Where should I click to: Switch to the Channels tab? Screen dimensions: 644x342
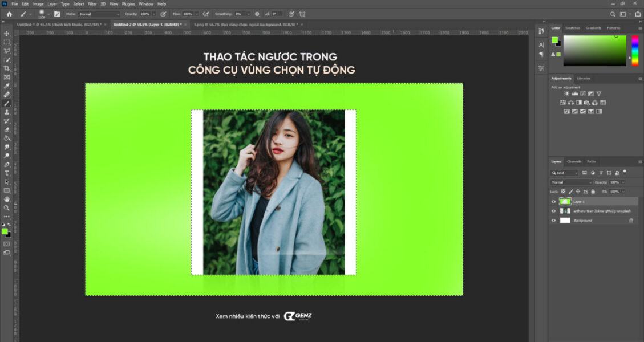pyautogui.click(x=574, y=161)
